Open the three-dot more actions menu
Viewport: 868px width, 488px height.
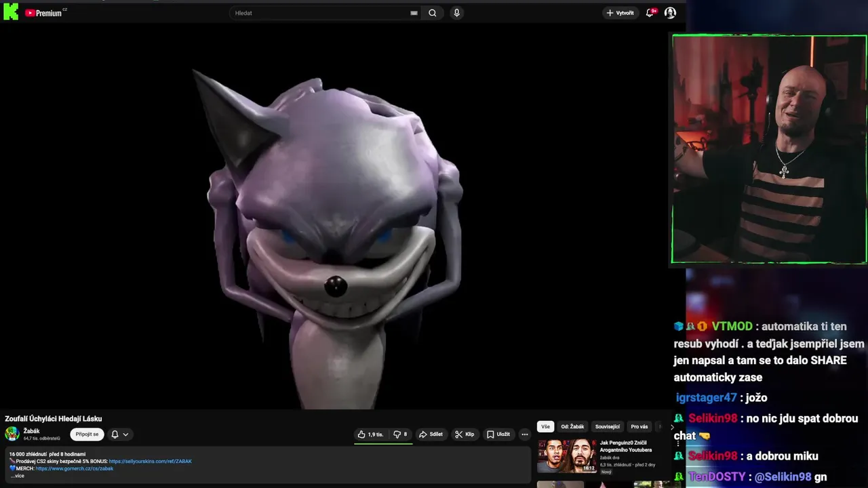click(524, 434)
